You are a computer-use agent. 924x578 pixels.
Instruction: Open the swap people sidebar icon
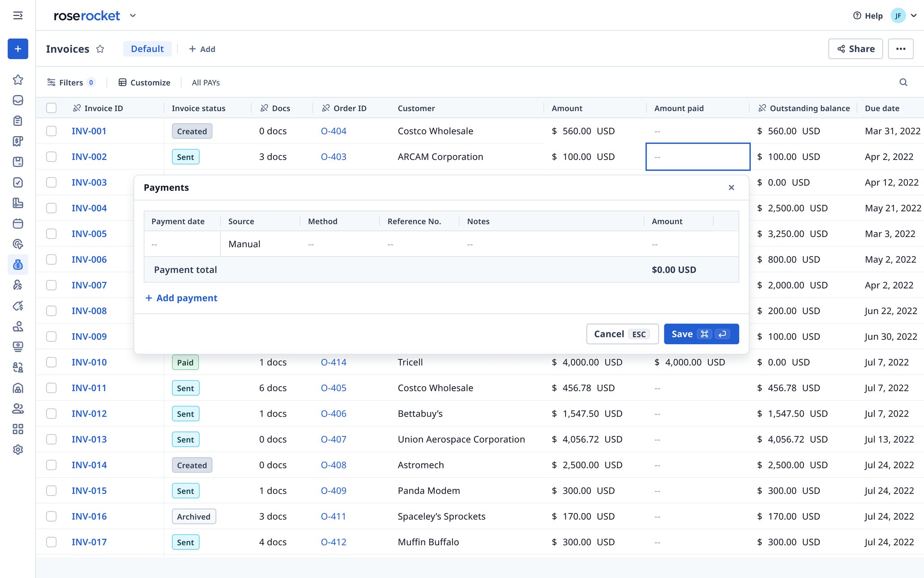point(18,367)
